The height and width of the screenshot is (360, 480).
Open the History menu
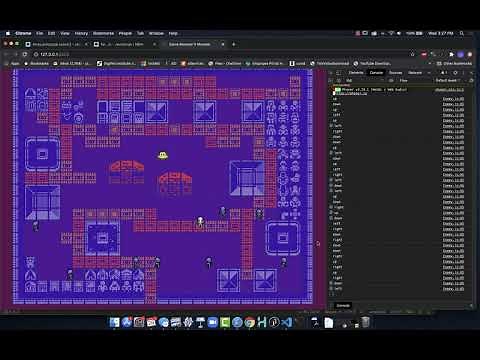click(x=81, y=33)
